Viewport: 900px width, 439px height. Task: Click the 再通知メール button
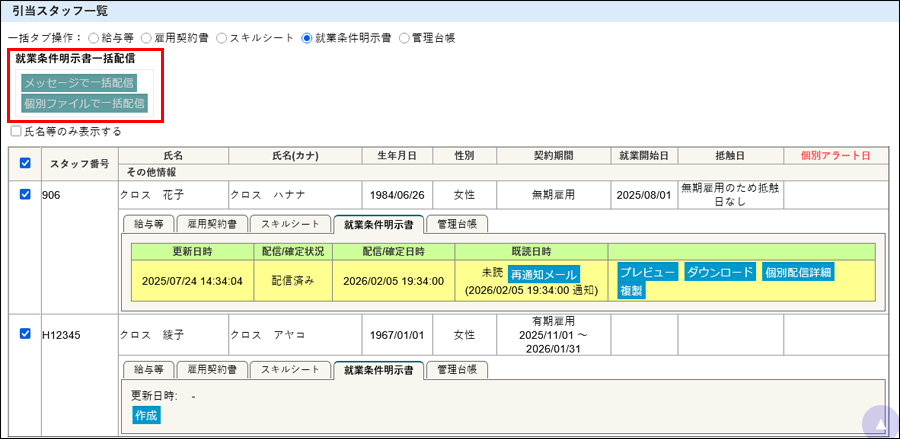pyautogui.click(x=544, y=274)
